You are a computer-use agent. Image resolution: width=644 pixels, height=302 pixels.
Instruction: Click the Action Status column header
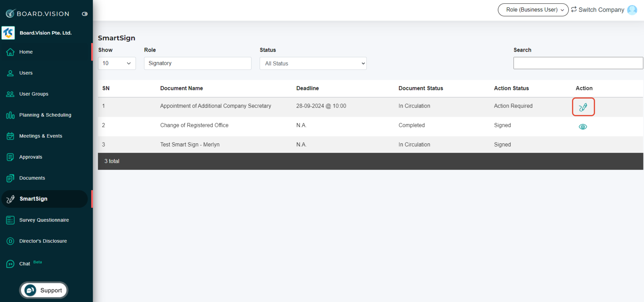pos(511,88)
